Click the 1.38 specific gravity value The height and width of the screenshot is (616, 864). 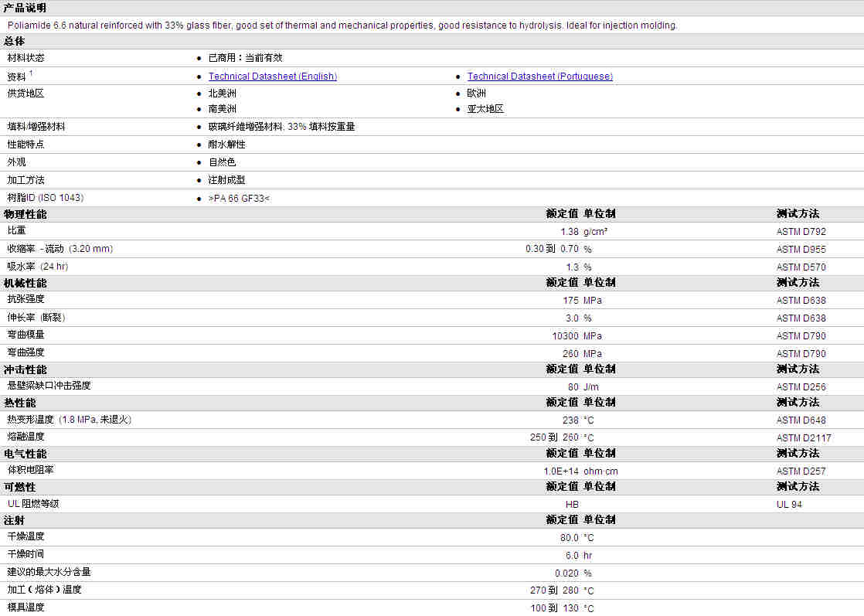point(569,232)
